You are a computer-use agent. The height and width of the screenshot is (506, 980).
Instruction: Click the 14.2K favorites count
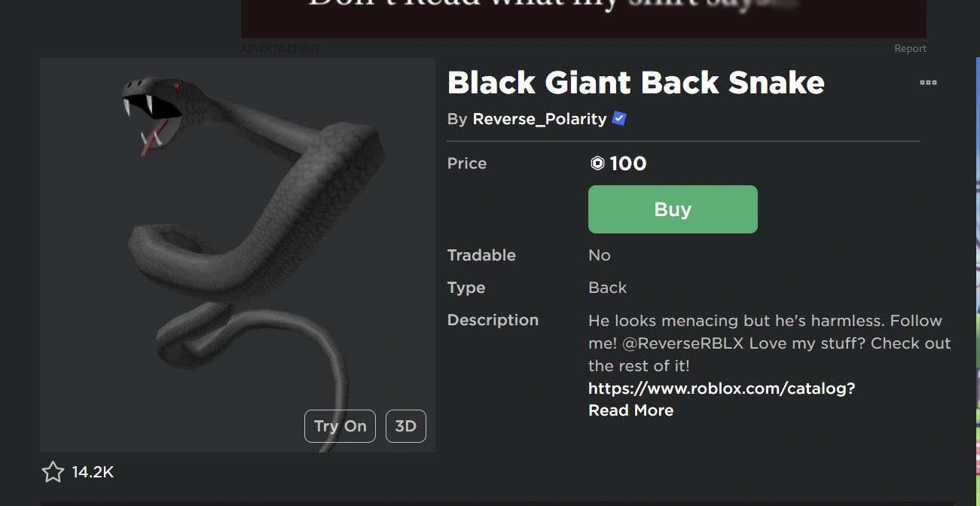pyautogui.click(x=92, y=471)
